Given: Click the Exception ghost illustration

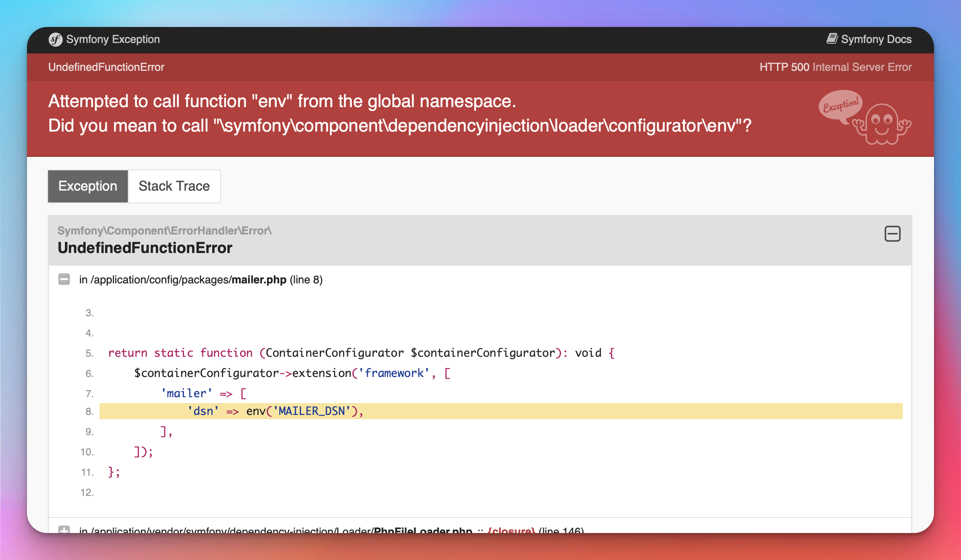Looking at the screenshot, I should coord(865,117).
